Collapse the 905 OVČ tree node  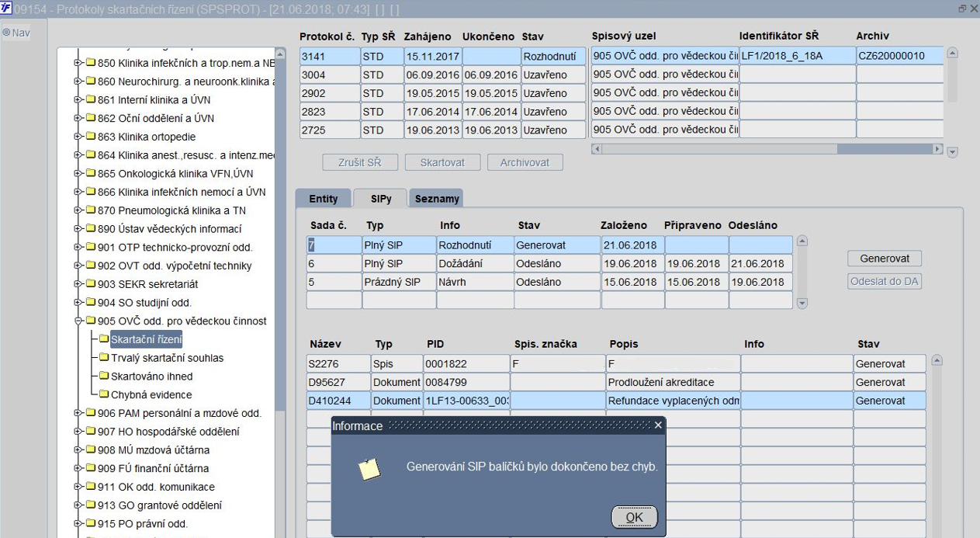78,321
